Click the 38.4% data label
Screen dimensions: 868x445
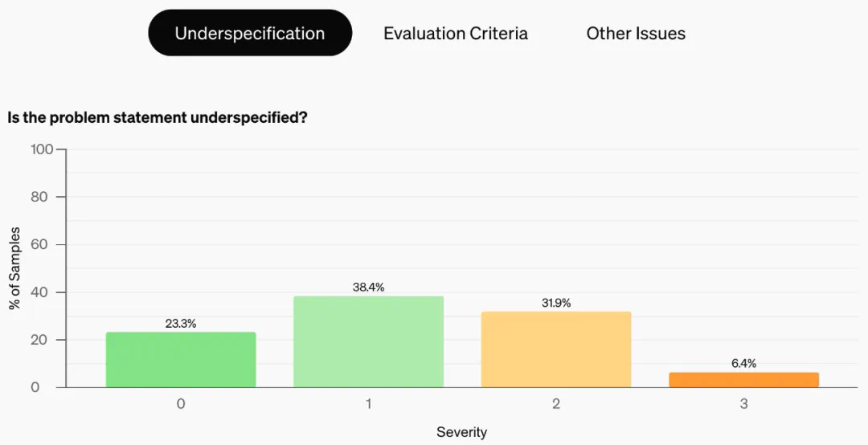[368, 288]
